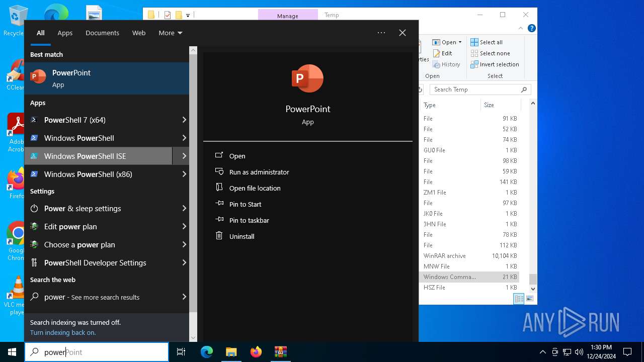Click the taskbar search input box
The width and height of the screenshot is (644, 362).
[x=97, y=352]
